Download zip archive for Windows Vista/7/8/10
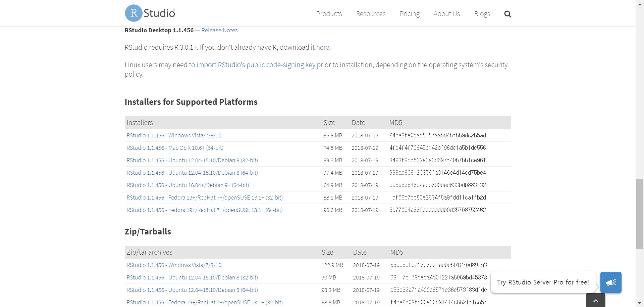Viewport: 644px width, 307px height. coord(174,265)
